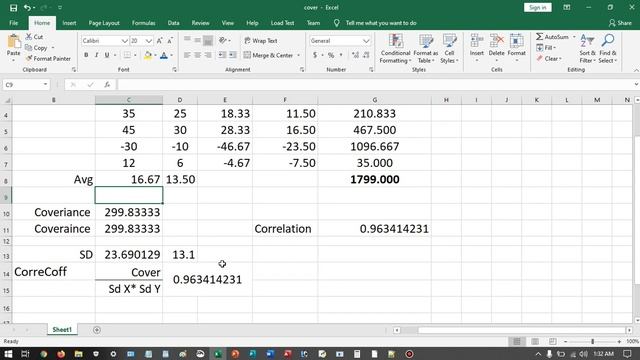Screen dimensions: 640x360
Task: Click the Clear eraser command
Action: tap(549, 59)
